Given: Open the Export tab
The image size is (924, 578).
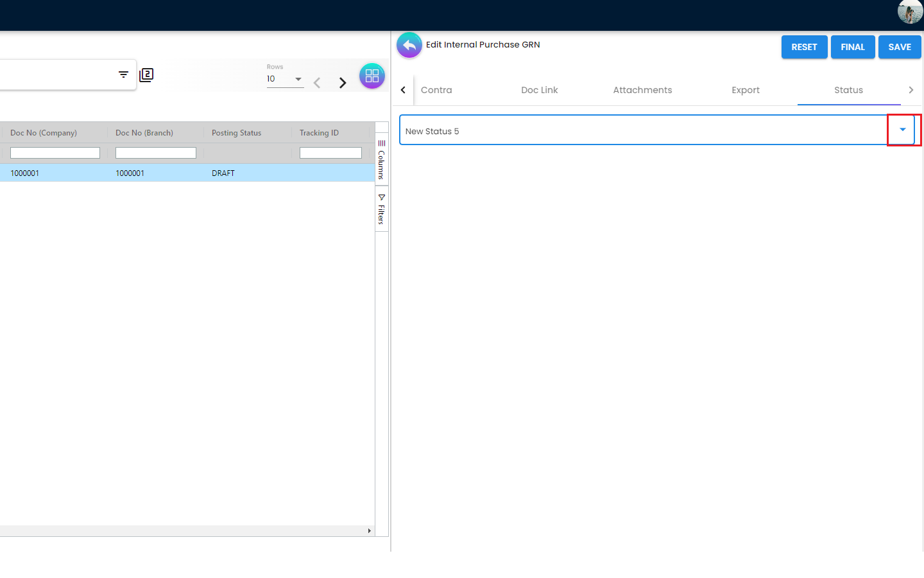Looking at the screenshot, I should [745, 90].
